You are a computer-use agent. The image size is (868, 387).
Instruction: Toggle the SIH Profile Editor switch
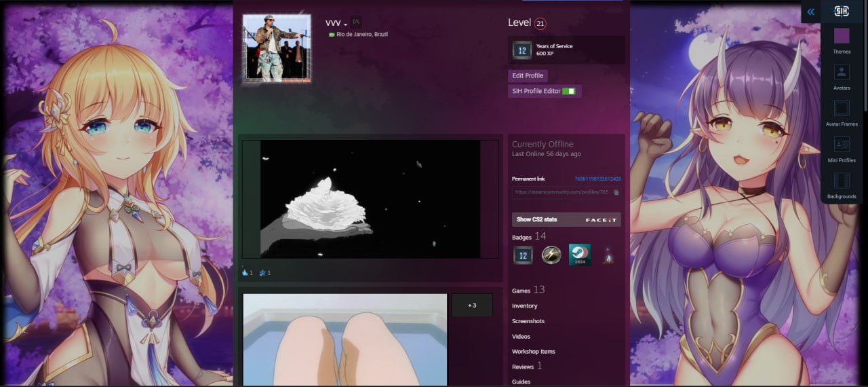pyautogui.click(x=569, y=91)
